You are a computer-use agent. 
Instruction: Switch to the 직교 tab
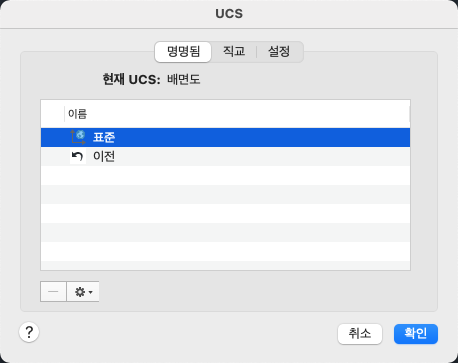tap(234, 52)
